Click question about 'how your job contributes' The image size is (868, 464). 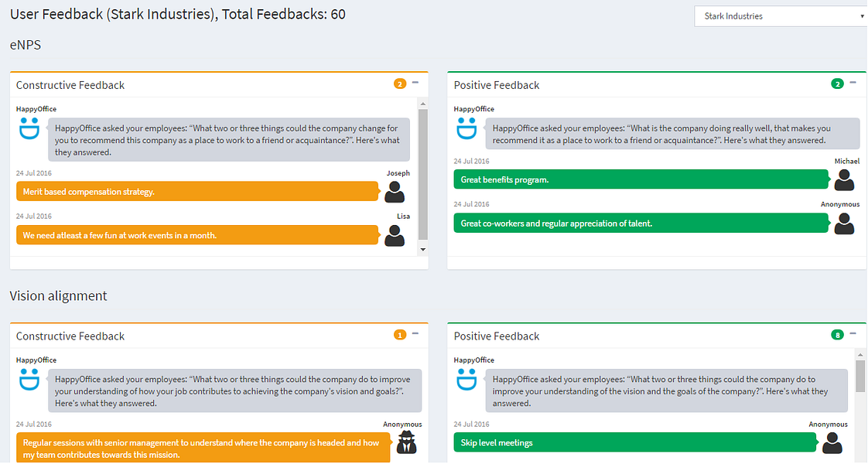click(x=234, y=391)
